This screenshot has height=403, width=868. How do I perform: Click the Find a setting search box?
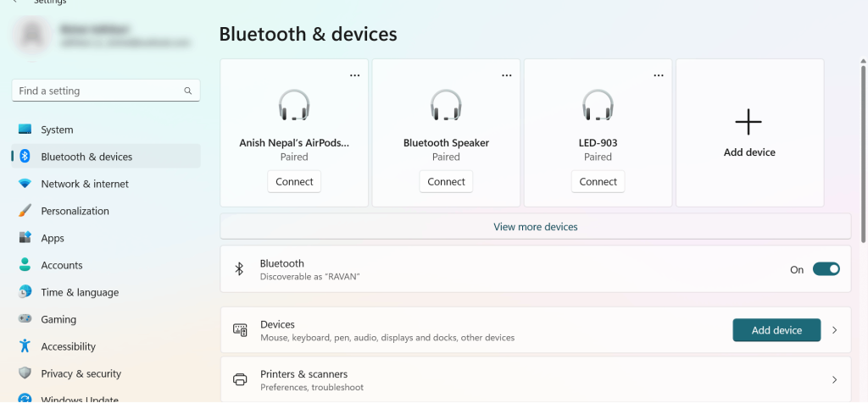tap(106, 91)
